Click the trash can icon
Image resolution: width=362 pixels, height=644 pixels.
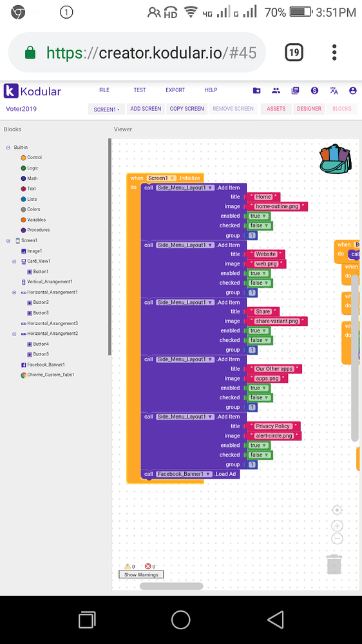334,564
